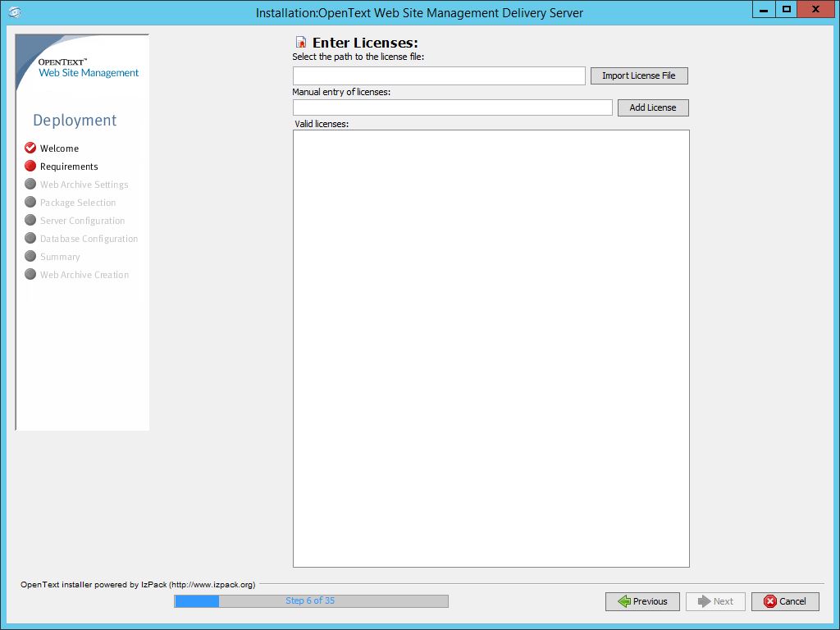
Task: Select Database Configuration step label
Action: (x=89, y=239)
